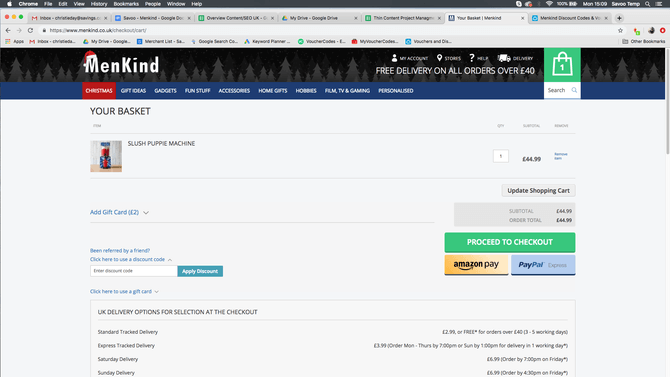Collapse the discount code section chevron
The image size is (670, 377).
tap(170, 260)
